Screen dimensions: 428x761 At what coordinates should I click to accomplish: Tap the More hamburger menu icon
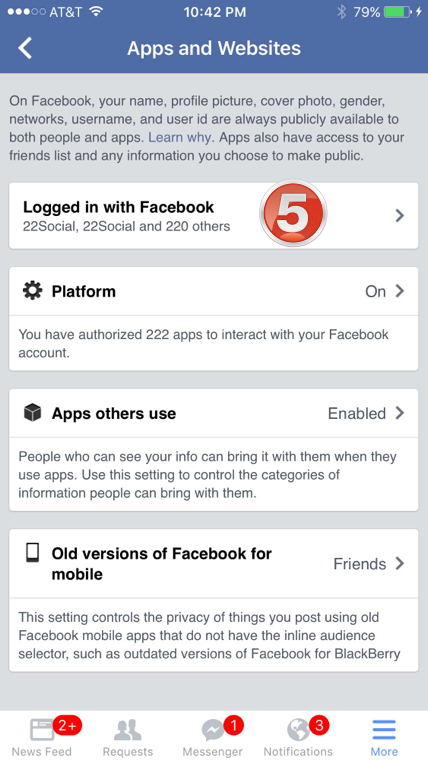(384, 729)
